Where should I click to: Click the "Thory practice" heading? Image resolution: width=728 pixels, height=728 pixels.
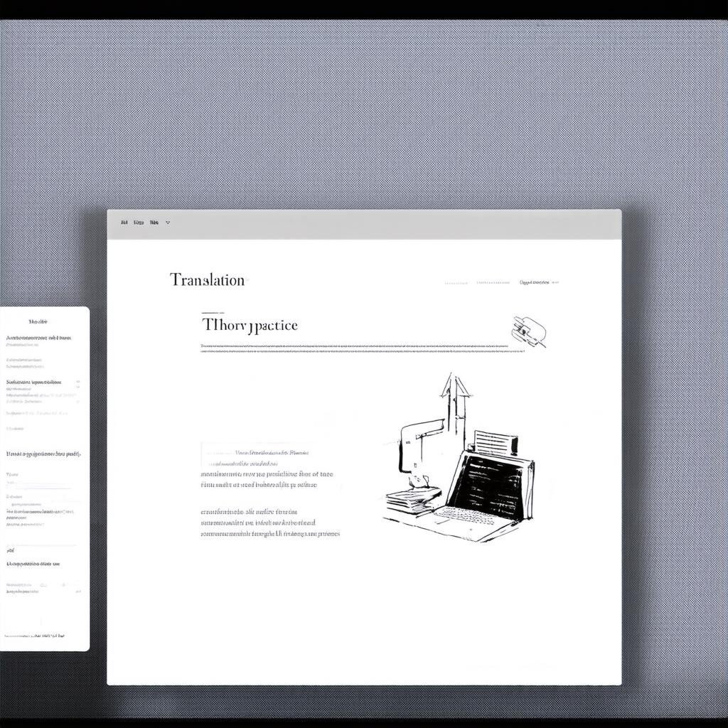250,325
